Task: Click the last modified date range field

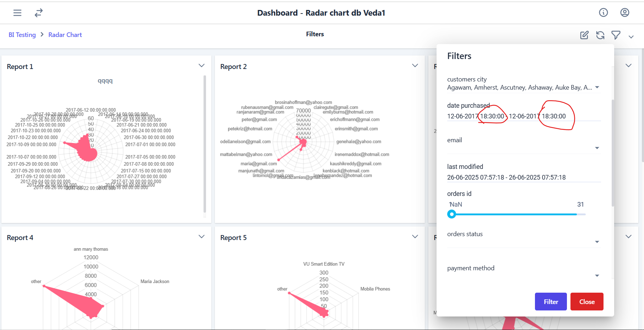Action: [506, 177]
